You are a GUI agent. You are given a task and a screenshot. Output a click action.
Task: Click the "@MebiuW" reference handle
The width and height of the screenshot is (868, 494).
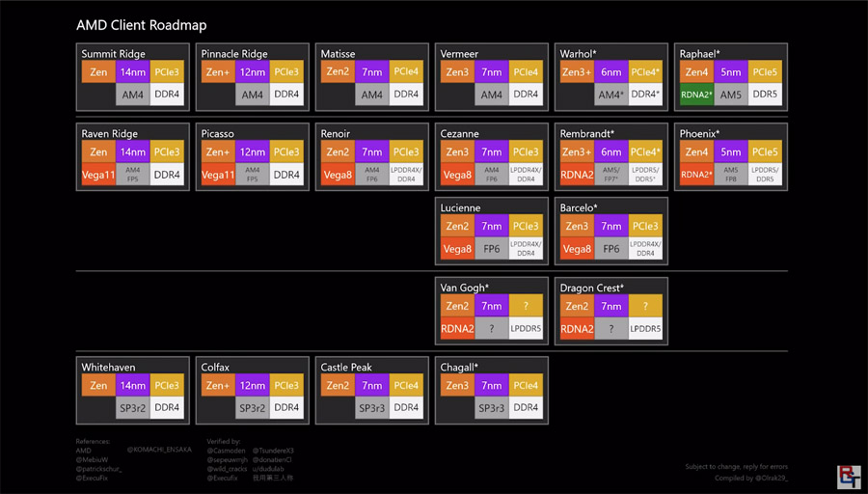coord(92,459)
